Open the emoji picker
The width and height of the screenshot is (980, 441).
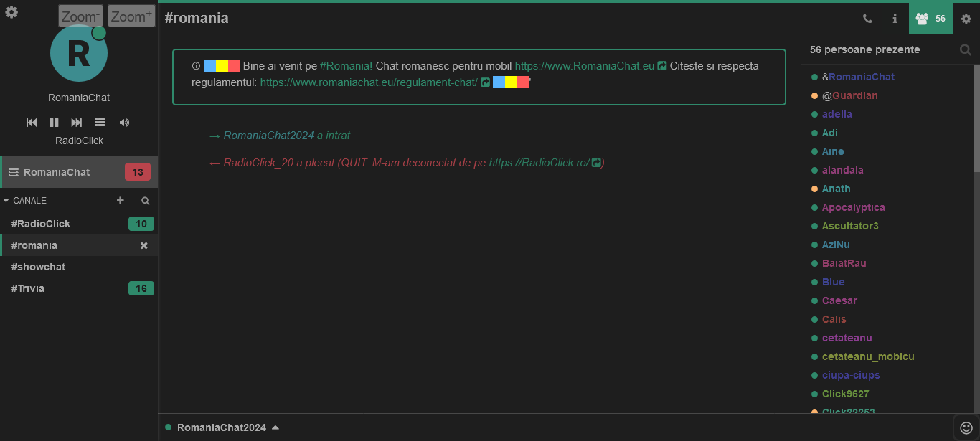[966, 427]
